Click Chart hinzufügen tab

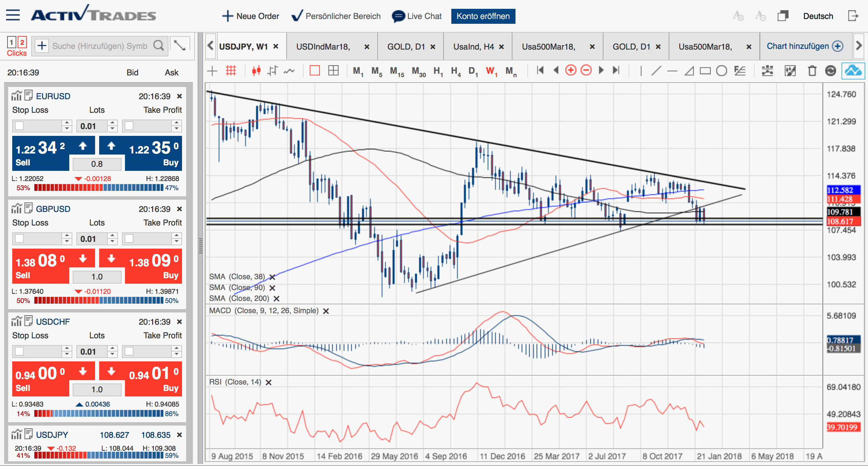[805, 46]
